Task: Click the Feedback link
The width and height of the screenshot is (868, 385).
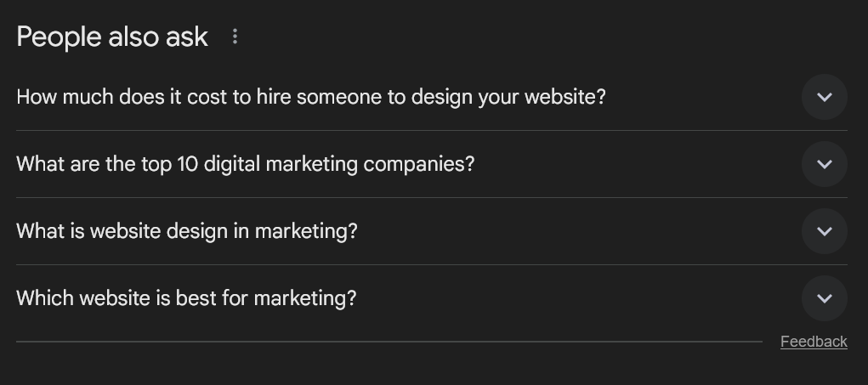Action: coord(814,342)
